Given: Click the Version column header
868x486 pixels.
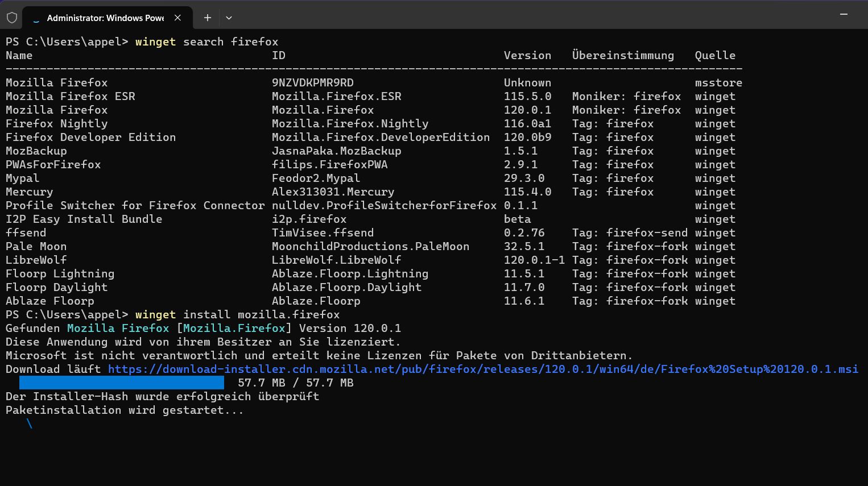Looking at the screenshot, I should click(527, 55).
